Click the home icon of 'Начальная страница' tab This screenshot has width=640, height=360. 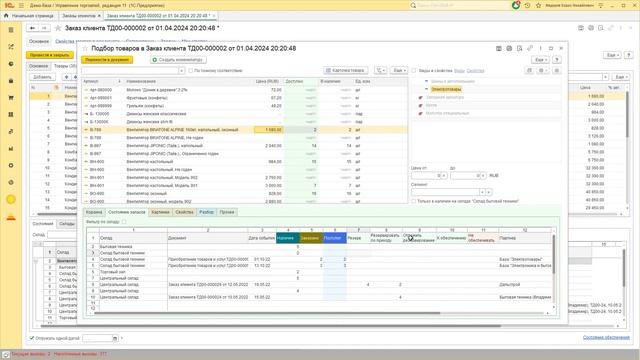(x=6, y=16)
